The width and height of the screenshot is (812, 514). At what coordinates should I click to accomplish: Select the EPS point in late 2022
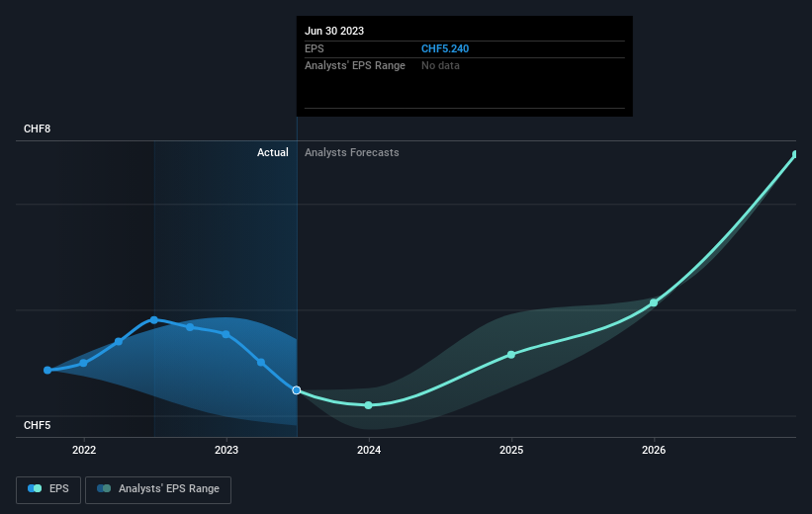[190, 327]
